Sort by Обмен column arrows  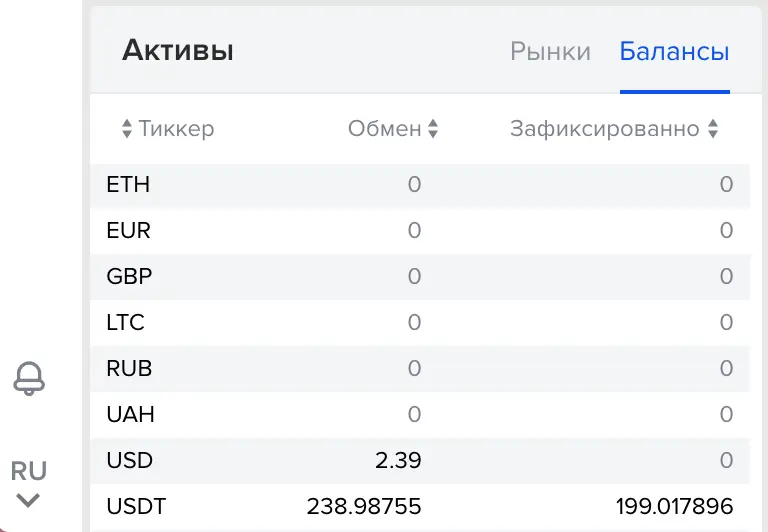click(x=433, y=129)
